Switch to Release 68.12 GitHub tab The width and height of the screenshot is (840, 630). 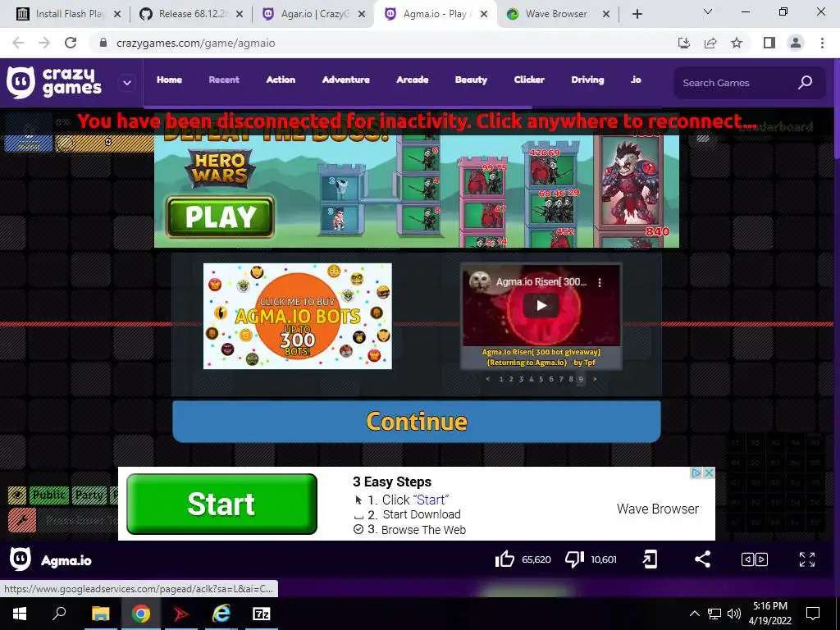191,14
